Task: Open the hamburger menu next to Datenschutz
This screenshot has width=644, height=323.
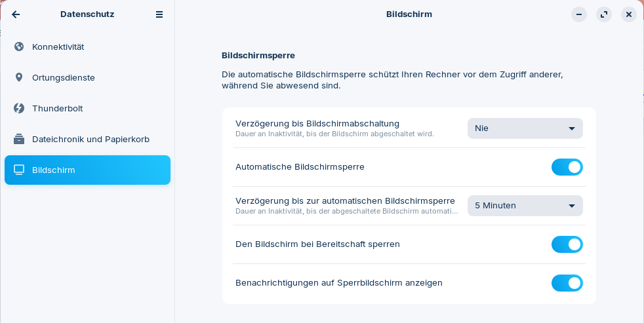Action: point(159,14)
